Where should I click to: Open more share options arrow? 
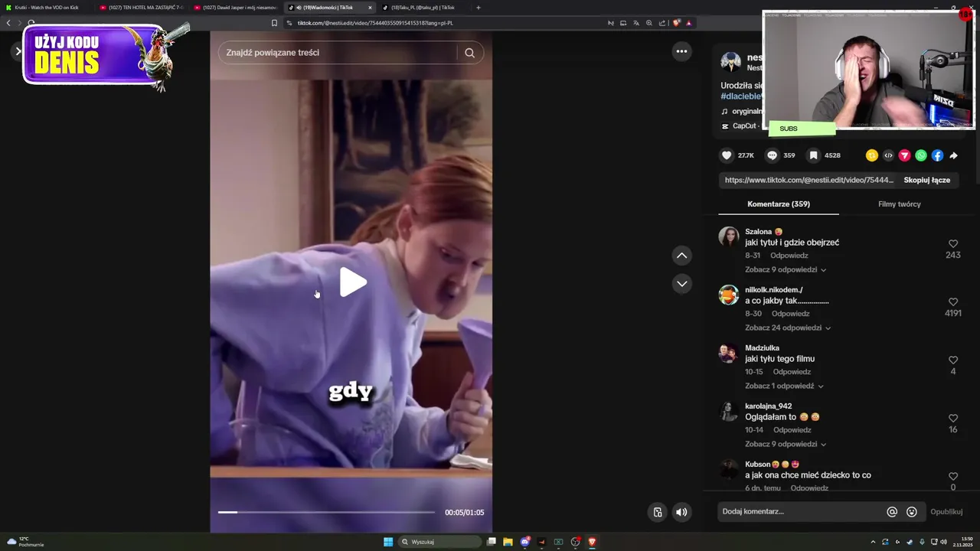click(x=954, y=155)
